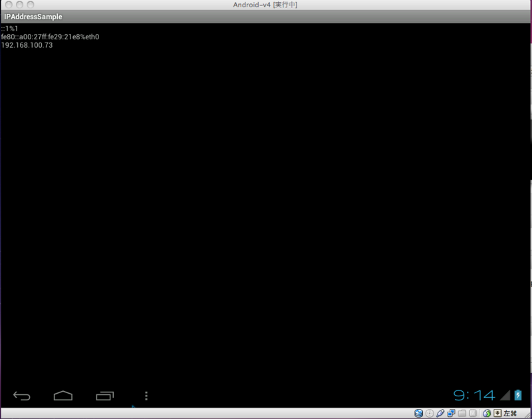Click the signal strength triangle icon

tap(505, 395)
